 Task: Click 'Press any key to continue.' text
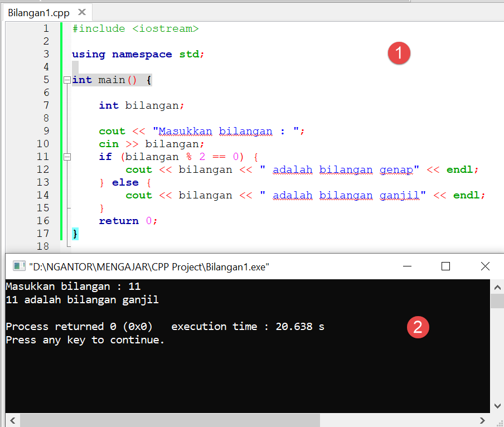click(85, 340)
